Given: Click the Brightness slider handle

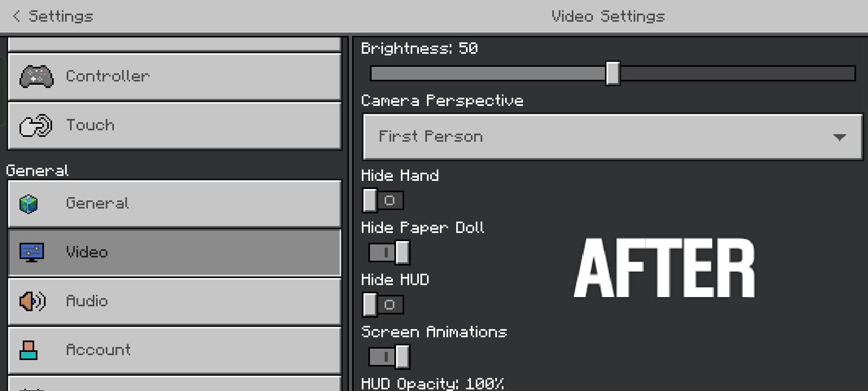Looking at the screenshot, I should [x=612, y=73].
